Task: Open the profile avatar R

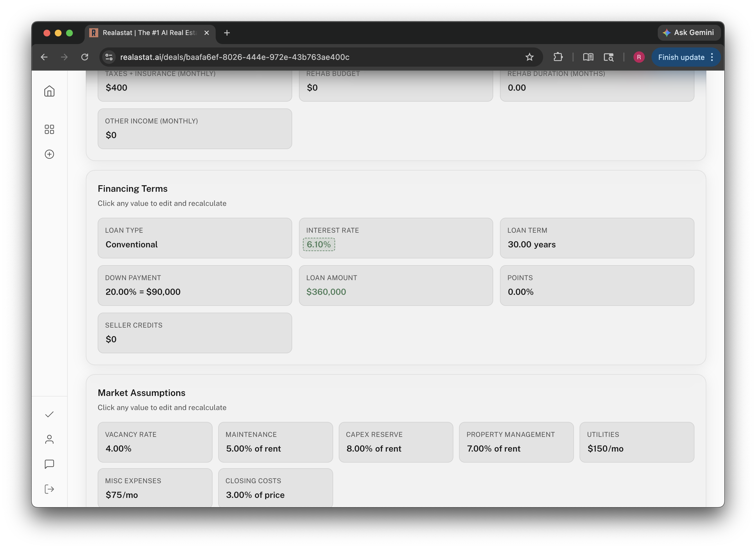Action: point(639,57)
